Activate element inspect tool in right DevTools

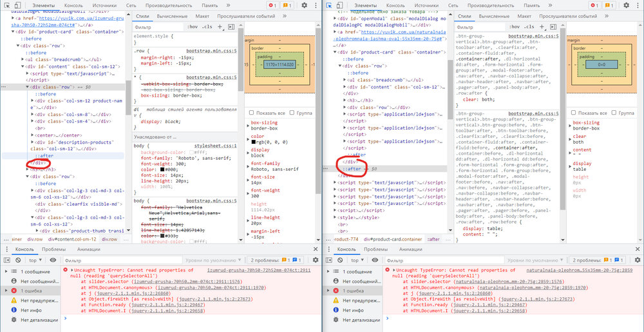point(329,5)
